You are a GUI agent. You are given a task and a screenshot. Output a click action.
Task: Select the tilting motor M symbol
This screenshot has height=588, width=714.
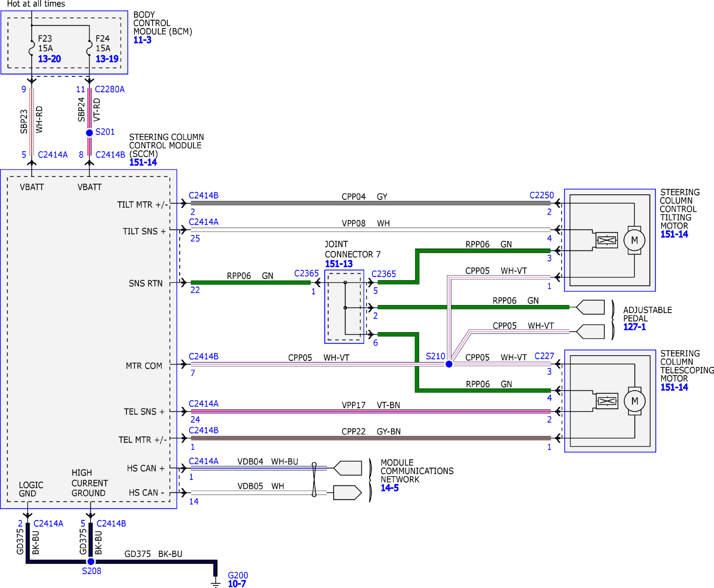(634, 240)
